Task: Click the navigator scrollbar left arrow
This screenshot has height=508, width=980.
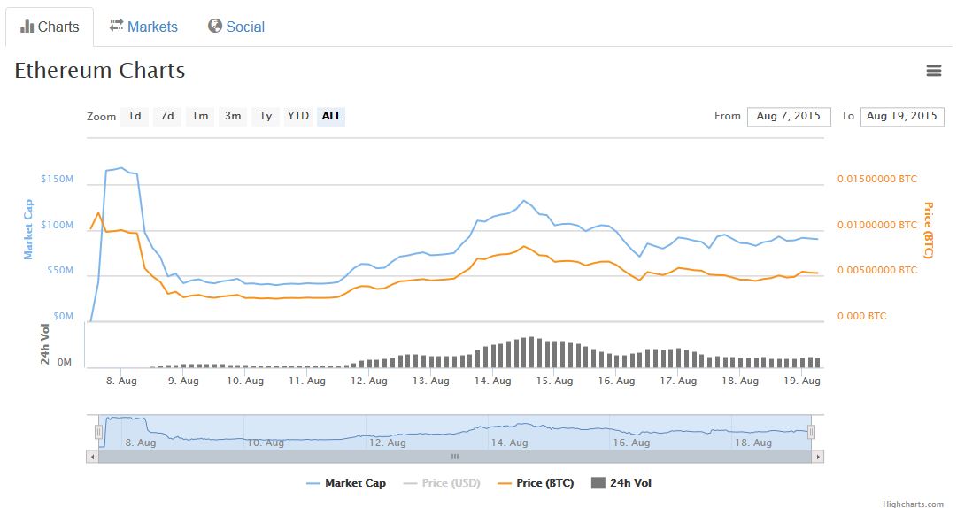Action: 92,457
